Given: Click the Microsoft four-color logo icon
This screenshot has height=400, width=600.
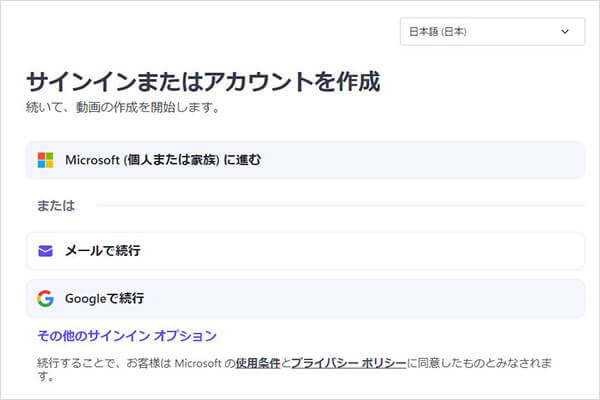Looking at the screenshot, I should (46, 160).
